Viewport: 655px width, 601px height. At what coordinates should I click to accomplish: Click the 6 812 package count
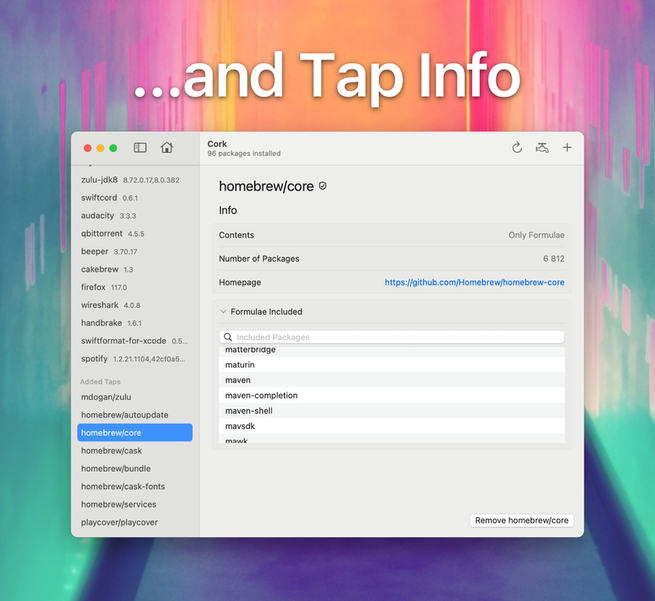pyautogui.click(x=553, y=259)
